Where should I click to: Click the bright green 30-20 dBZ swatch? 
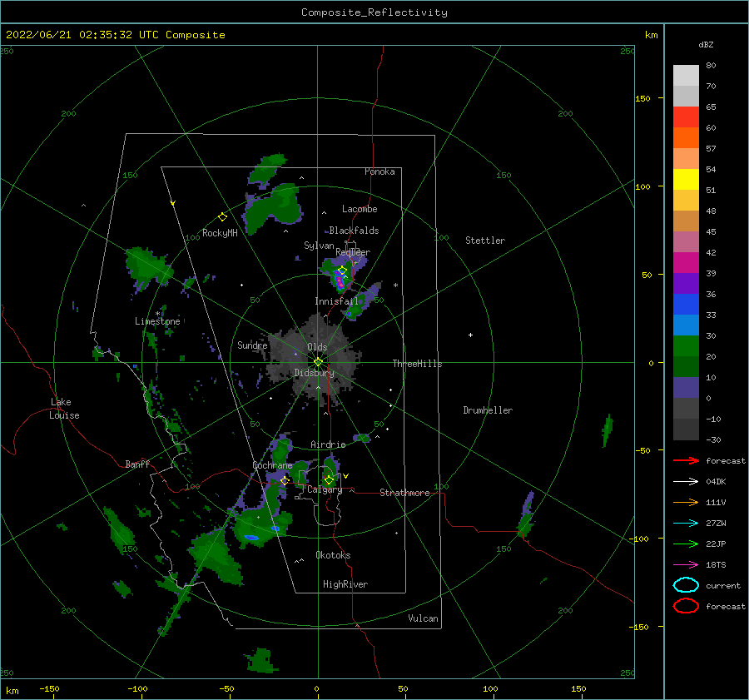[686, 346]
